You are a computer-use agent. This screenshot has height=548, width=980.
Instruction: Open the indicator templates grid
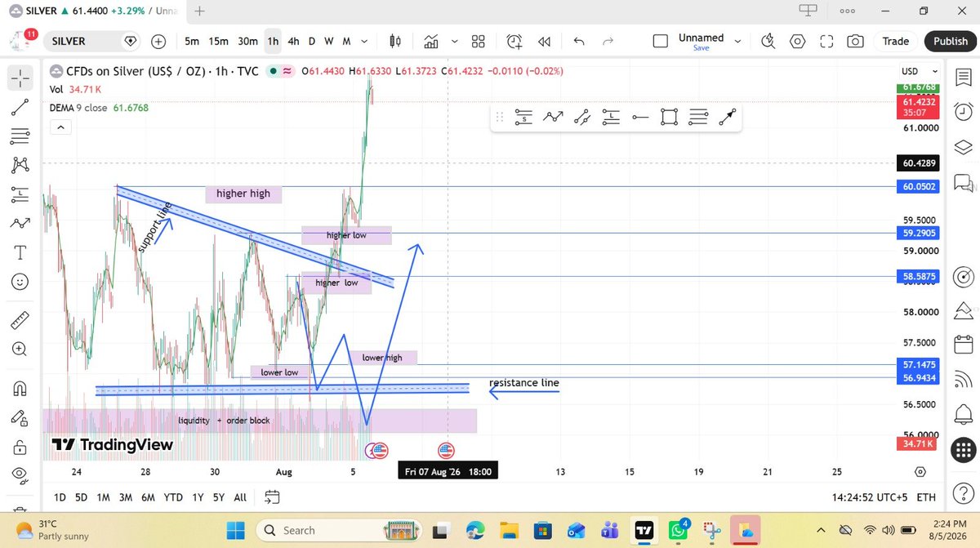(479, 41)
